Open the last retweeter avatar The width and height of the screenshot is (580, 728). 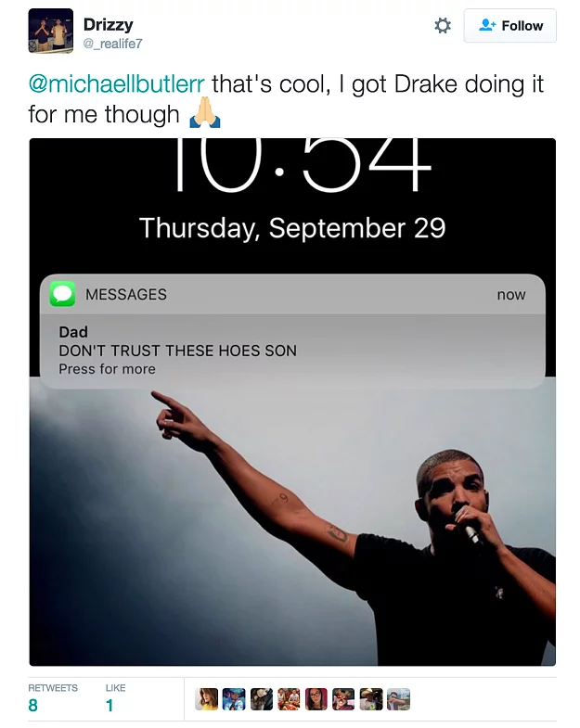point(398,699)
